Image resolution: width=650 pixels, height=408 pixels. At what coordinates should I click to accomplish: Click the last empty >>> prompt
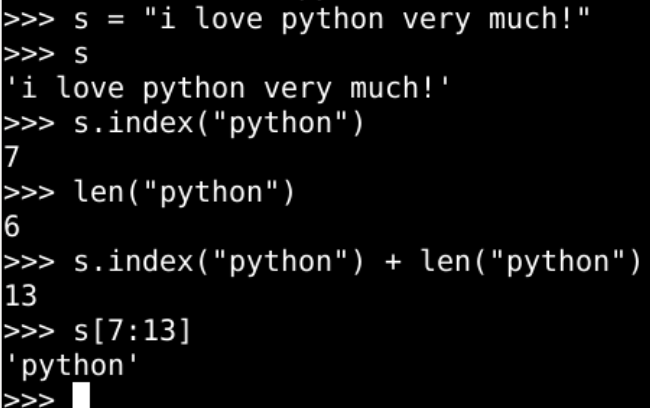29,399
